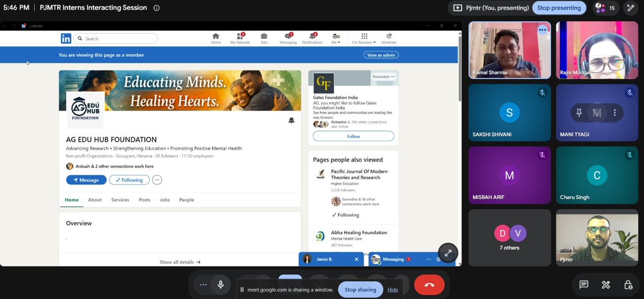Open Messaging overlay options ellipsis
The width and height of the screenshot is (644, 299).
pyautogui.click(x=429, y=259)
